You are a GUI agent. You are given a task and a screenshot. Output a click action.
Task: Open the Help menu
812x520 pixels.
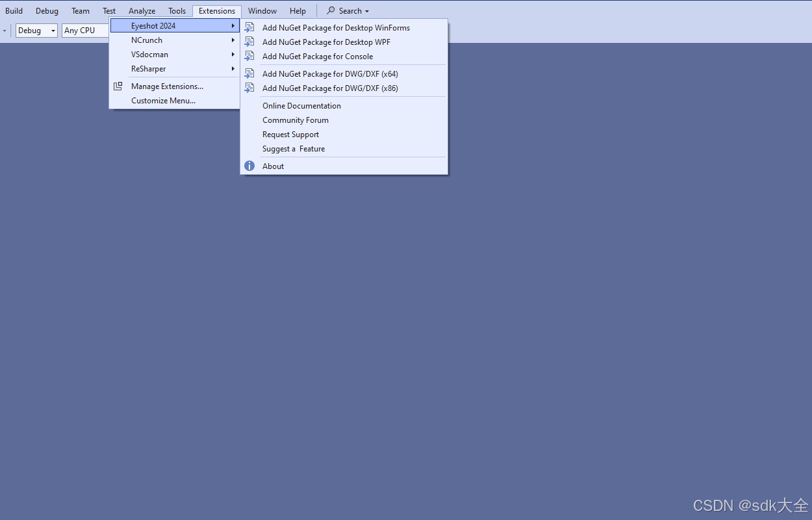tap(298, 10)
